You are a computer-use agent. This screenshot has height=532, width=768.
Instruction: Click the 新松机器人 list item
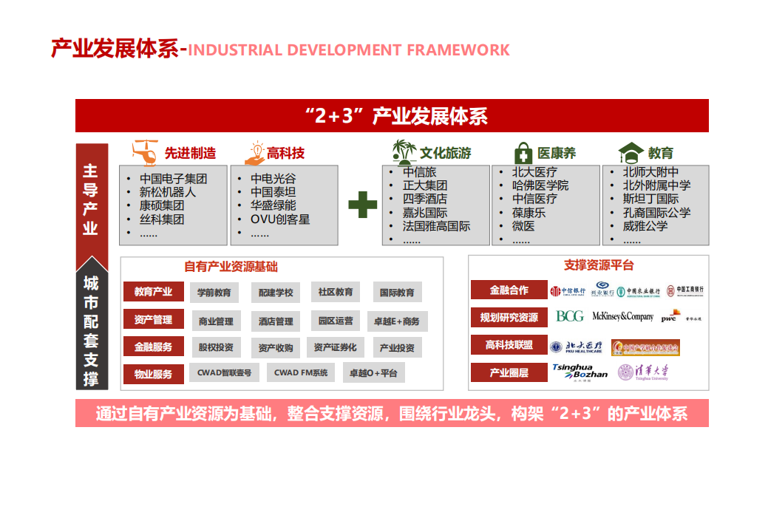coord(168,192)
